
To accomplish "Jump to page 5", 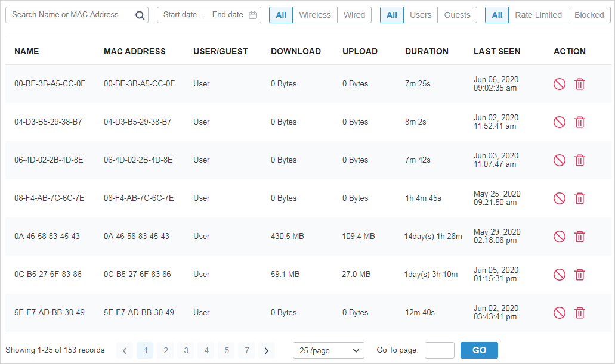I will click(227, 351).
